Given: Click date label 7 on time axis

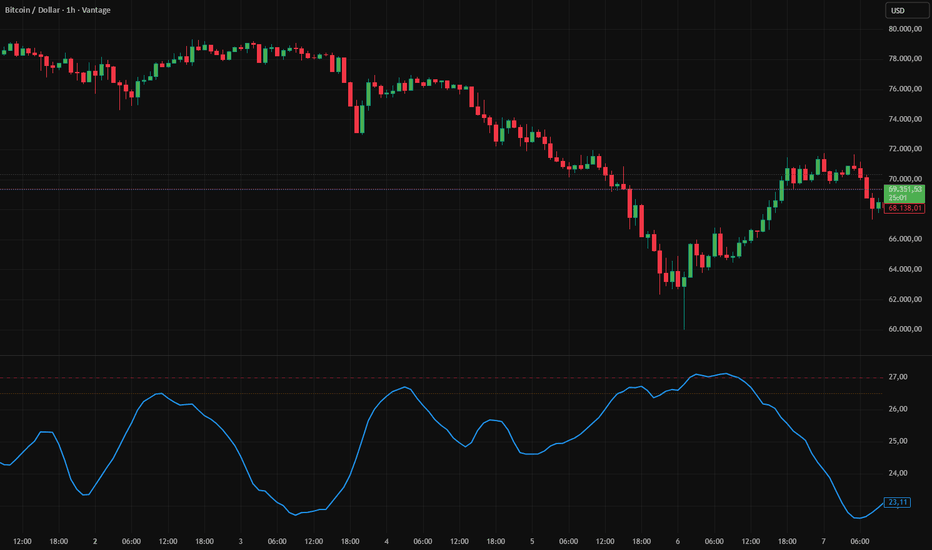Looking at the screenshot, I should pyautogui.click(x=823, y=541).
